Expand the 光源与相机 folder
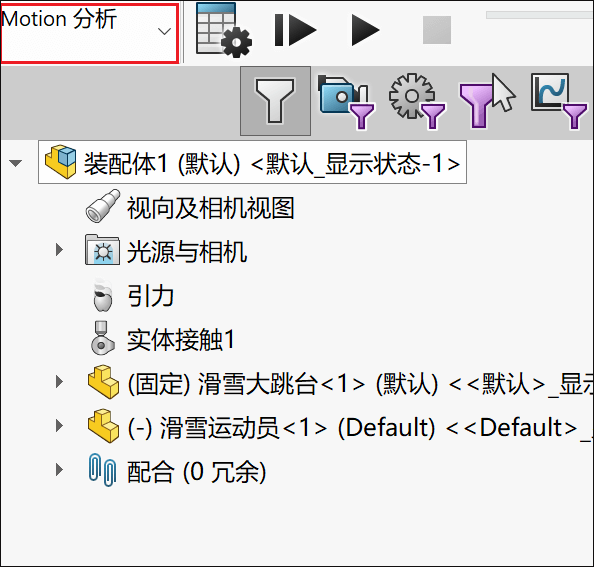594x567 pixels. coord(59,250)
